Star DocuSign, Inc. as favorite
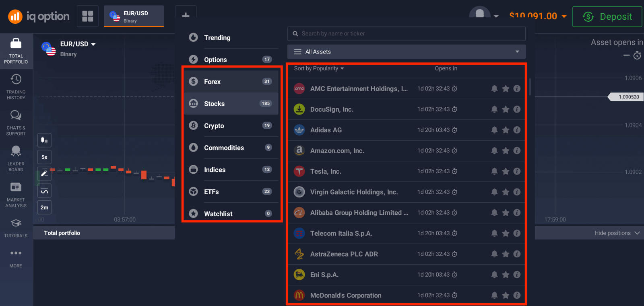The height and width of the screenshot is (306, 644). [x=506, y=109]
